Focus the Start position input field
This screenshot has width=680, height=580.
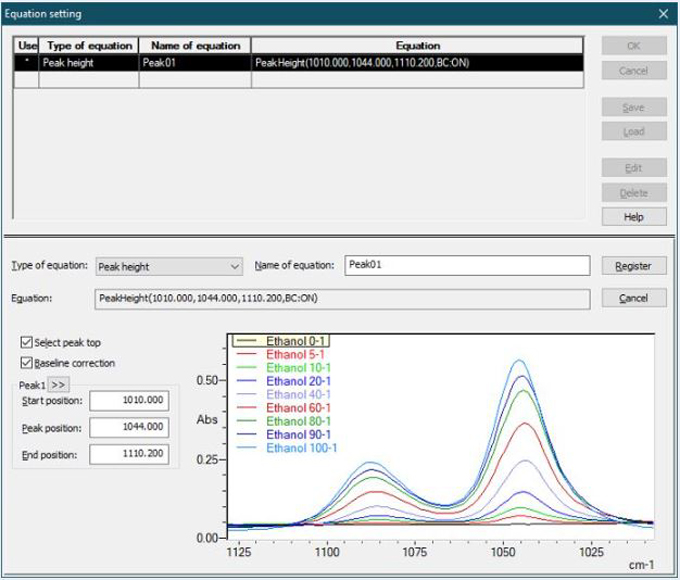[129, 401]
